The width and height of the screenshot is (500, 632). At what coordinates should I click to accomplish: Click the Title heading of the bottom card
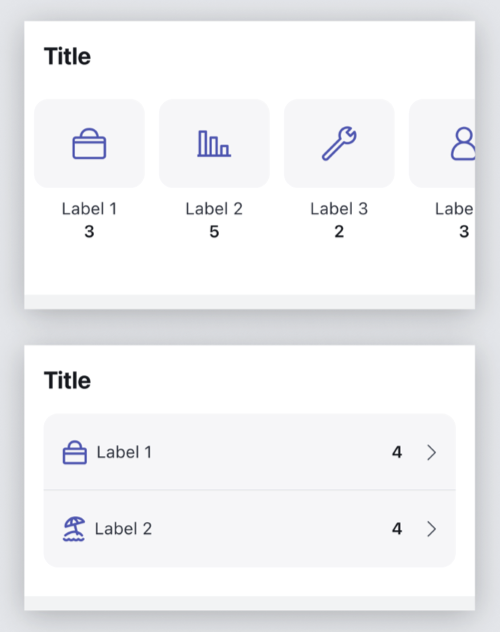point(67,380)
